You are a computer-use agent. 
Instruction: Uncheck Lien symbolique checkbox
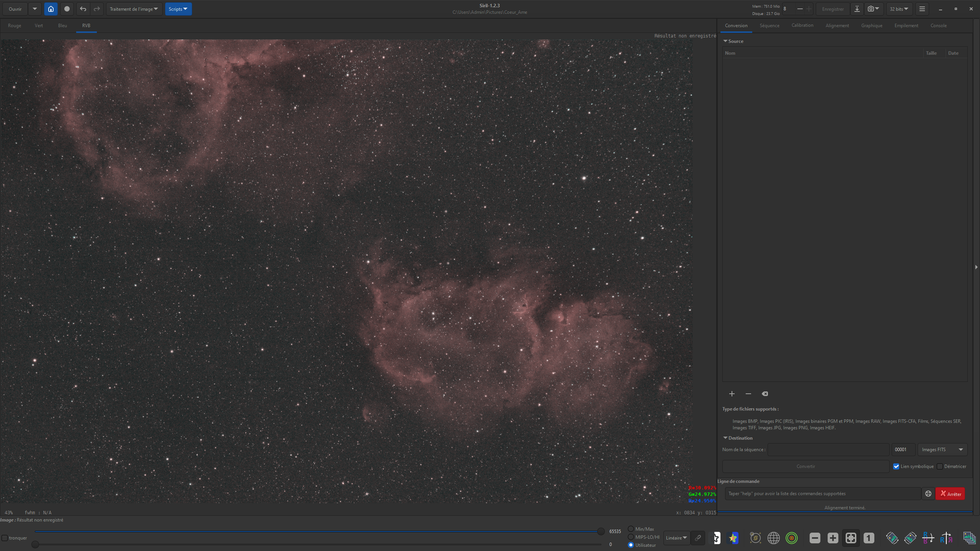896,466
